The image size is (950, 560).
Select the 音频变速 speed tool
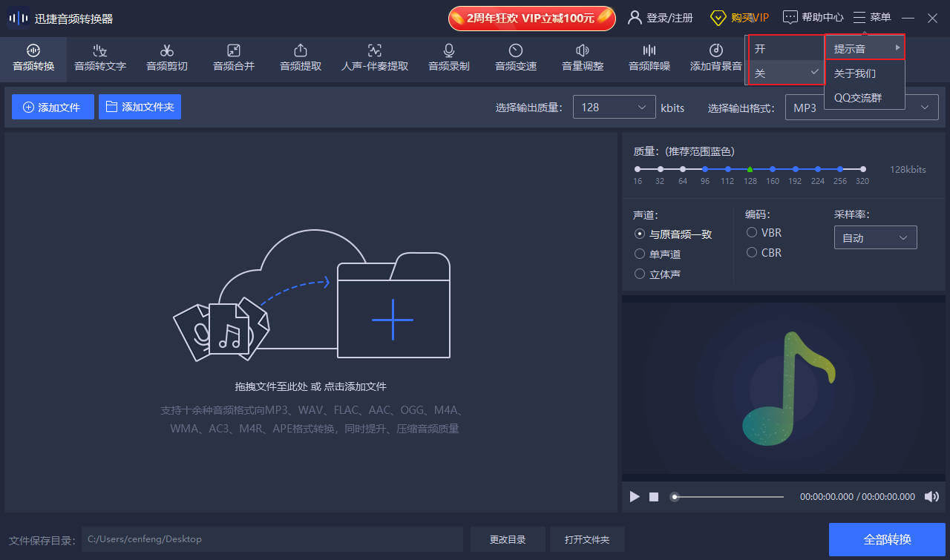click(x=516, y=58)
